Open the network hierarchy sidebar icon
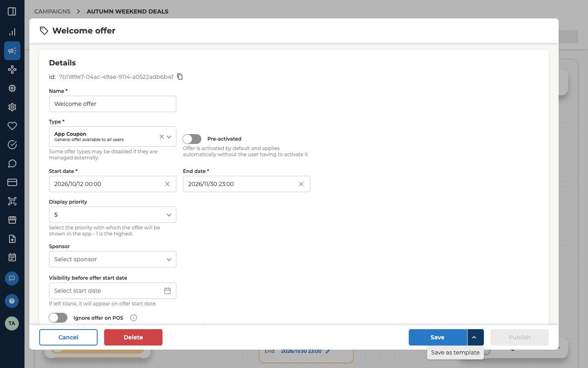588x368 pixels. click(12, 70)
